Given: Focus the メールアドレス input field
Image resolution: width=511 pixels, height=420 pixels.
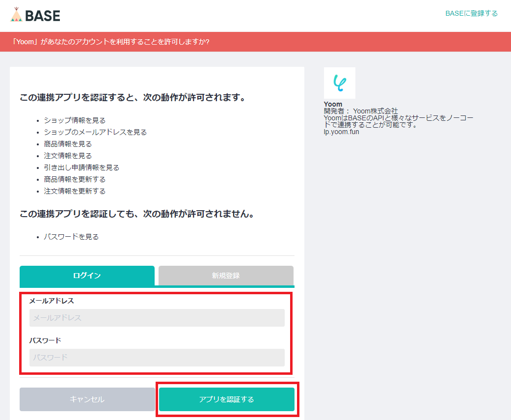Looking at the screenshot, I should (157, 318).
